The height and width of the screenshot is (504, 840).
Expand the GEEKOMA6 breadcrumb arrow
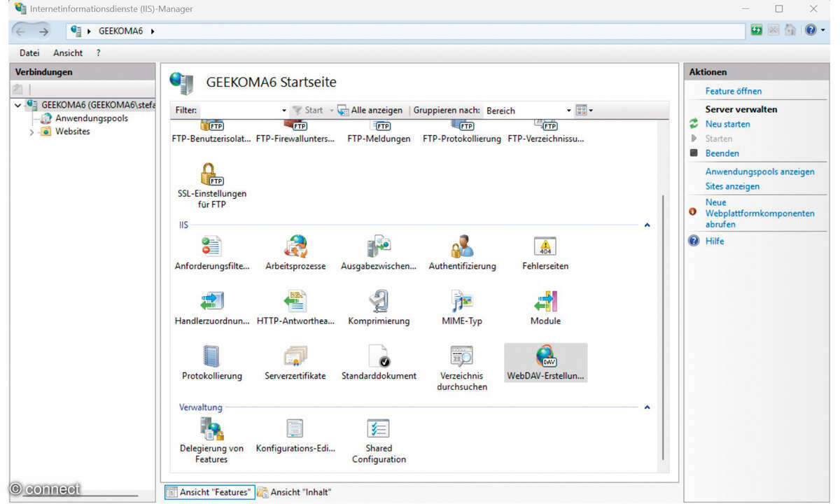pyautogui.click(x=153, y=31)
